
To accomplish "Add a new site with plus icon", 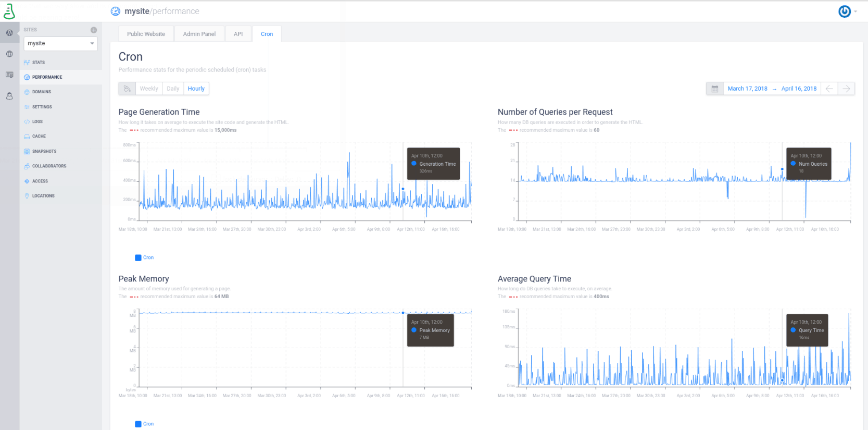I will coord(94,30).
